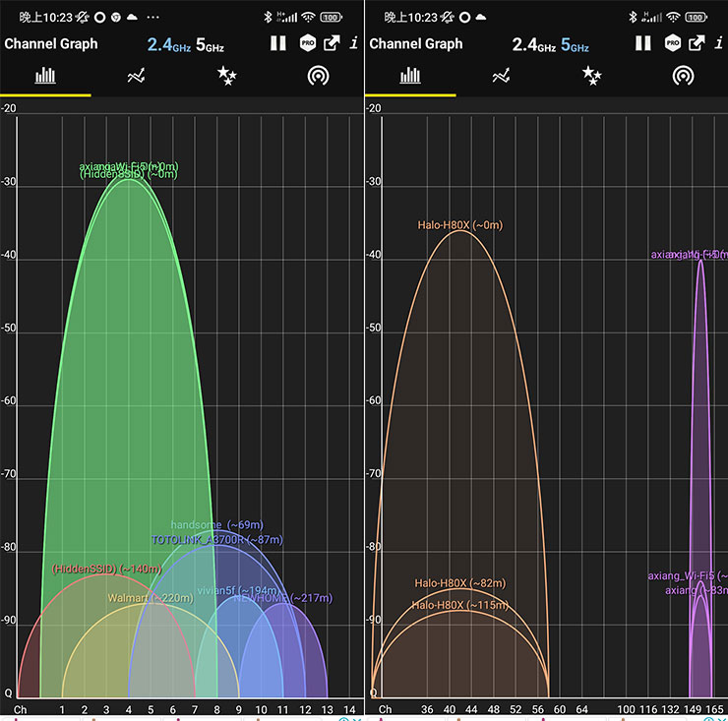Open the time graph tab in the 2.4GHz view

pyautogui.click(x=137, y=76)
